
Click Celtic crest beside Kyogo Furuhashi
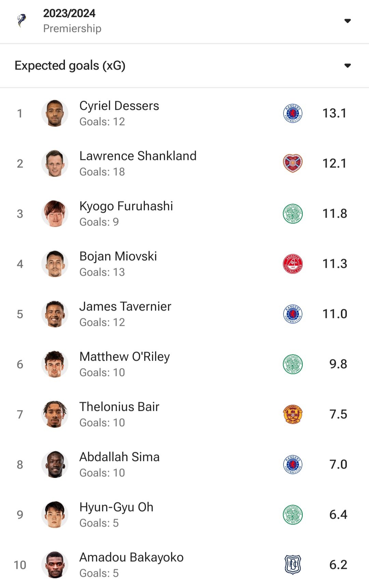293,214
